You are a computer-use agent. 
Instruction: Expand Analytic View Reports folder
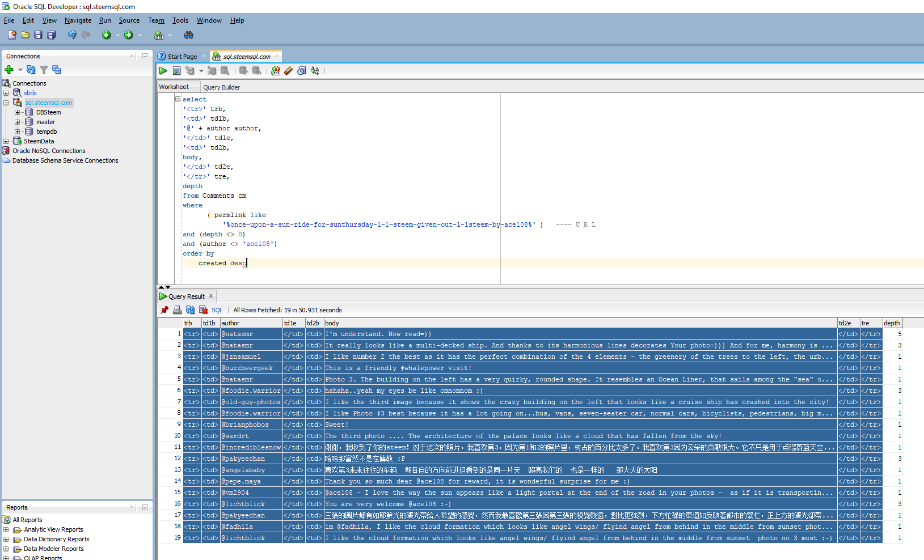6,529
